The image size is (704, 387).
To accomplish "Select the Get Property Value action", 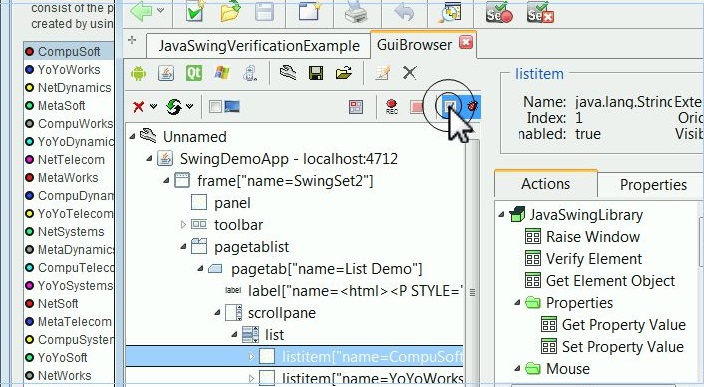I will coord(624,325).
